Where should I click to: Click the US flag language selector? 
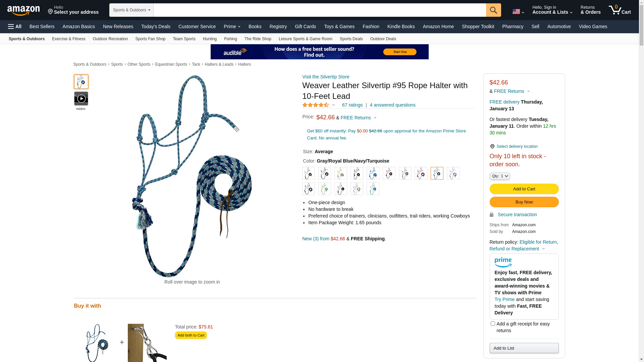coord(518,12)
